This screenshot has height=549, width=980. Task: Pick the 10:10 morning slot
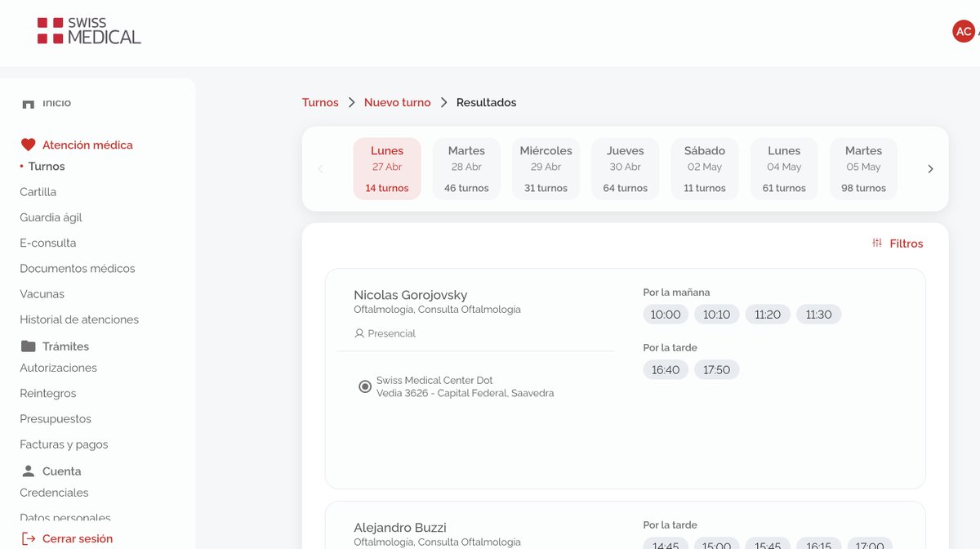pos(717,315)
